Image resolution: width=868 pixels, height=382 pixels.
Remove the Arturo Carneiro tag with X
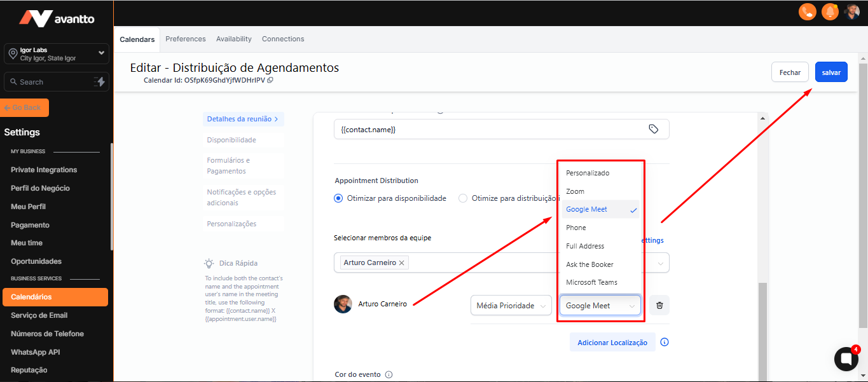tap(401, 263)
